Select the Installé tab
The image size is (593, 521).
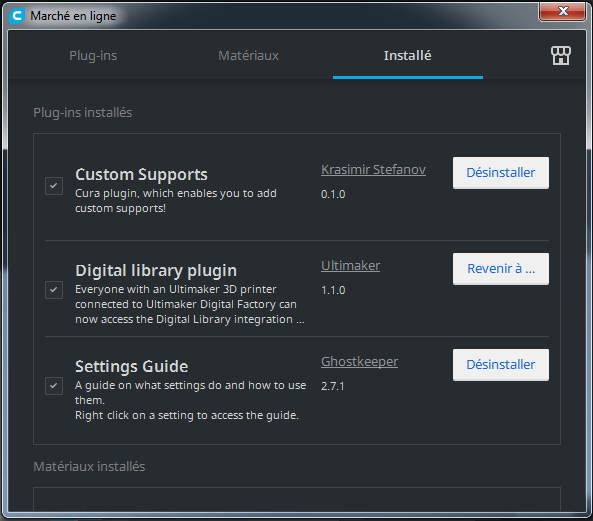coord(408,56)
